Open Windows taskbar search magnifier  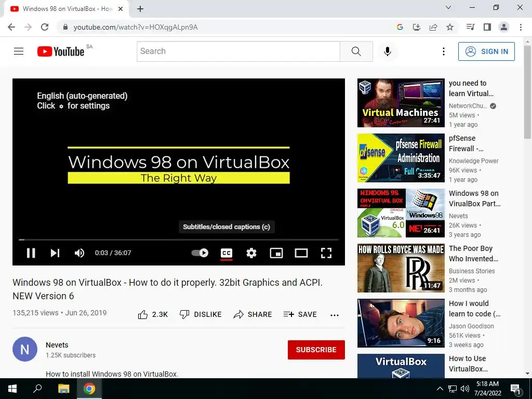[37, 389]
